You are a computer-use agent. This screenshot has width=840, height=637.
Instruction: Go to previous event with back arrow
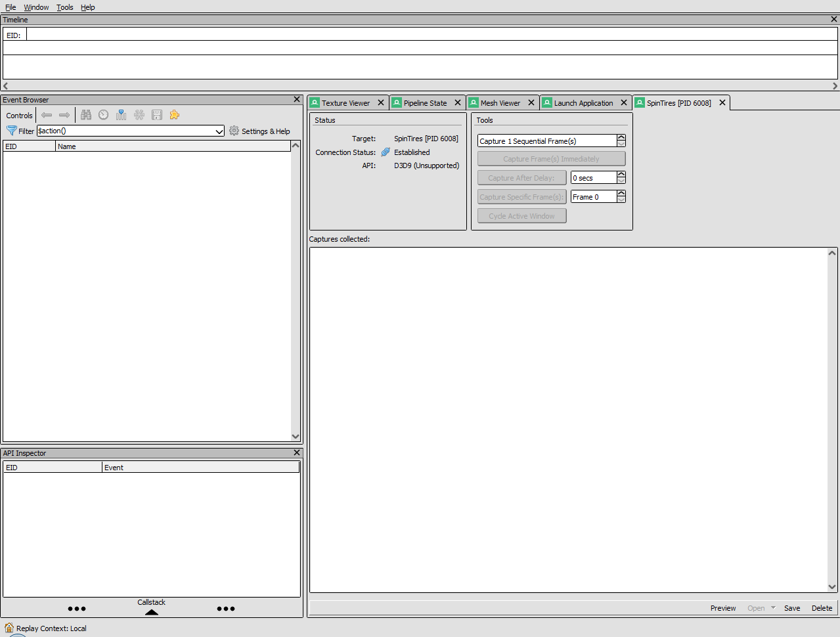tap(47, 115)
